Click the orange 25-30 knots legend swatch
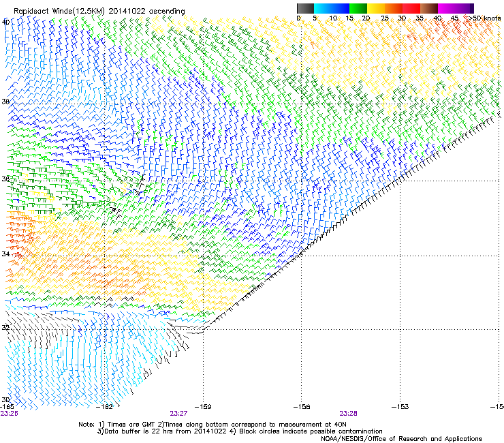Image resolution: width=504 pixels, height=443 pixels. click(x=394, y=8)
